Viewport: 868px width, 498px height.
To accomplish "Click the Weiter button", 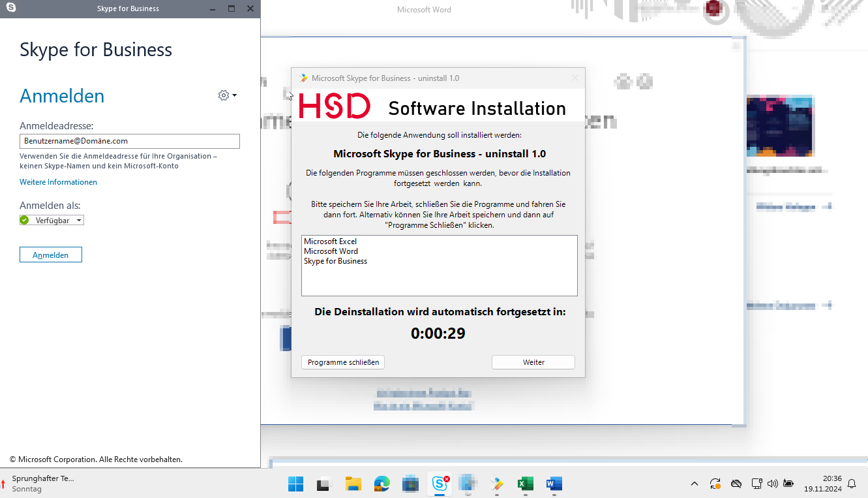I will tap(533, 362).
